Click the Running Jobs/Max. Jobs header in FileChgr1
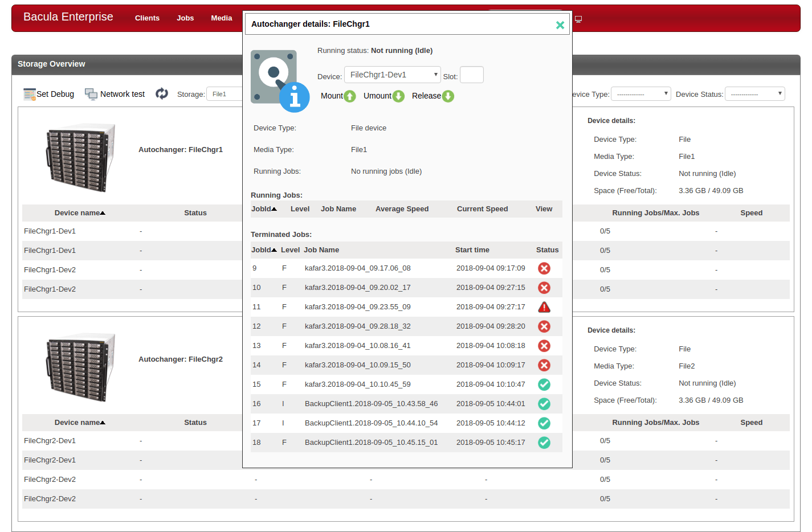Viewport: 812px width, 532px height. click(655, 213)
